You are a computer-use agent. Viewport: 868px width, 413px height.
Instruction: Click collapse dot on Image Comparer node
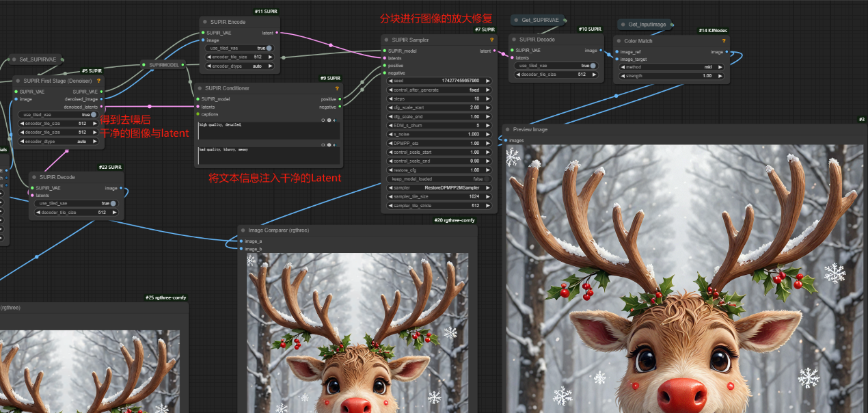click(243, 230)
